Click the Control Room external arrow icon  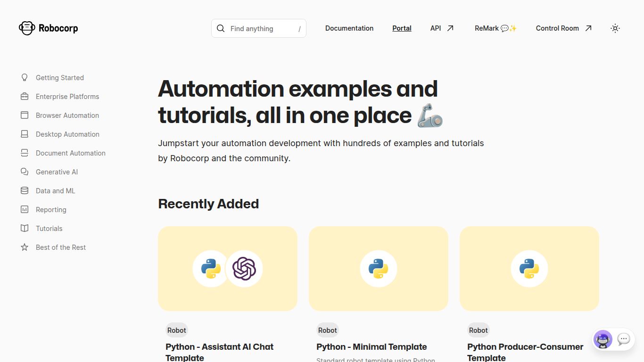click(588, 28)
